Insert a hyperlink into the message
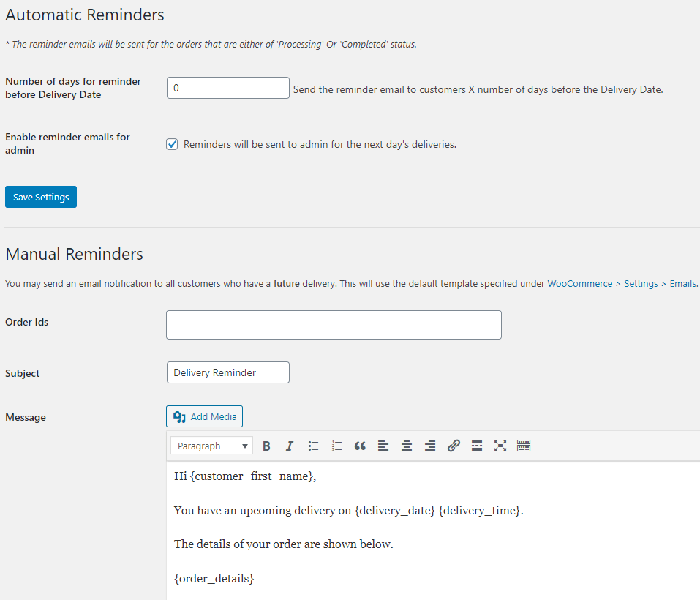 tap(454, 446)
